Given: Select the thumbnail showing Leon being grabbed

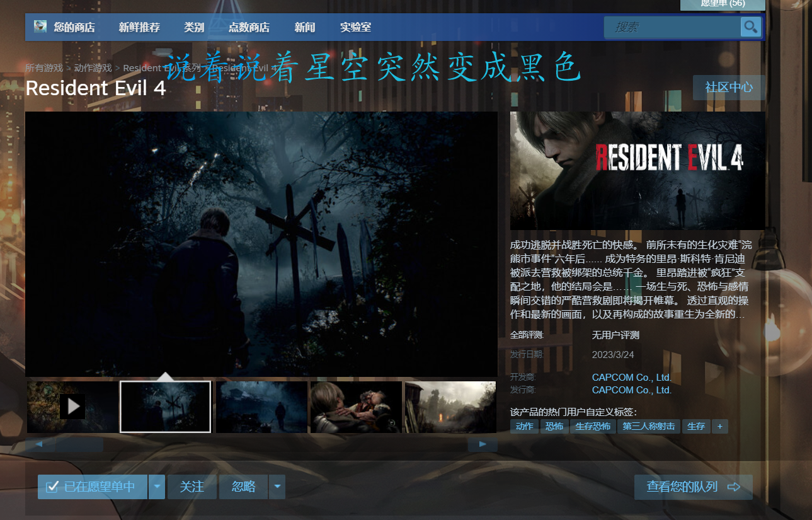Looking at the screenshot, I should click(356, 407).
